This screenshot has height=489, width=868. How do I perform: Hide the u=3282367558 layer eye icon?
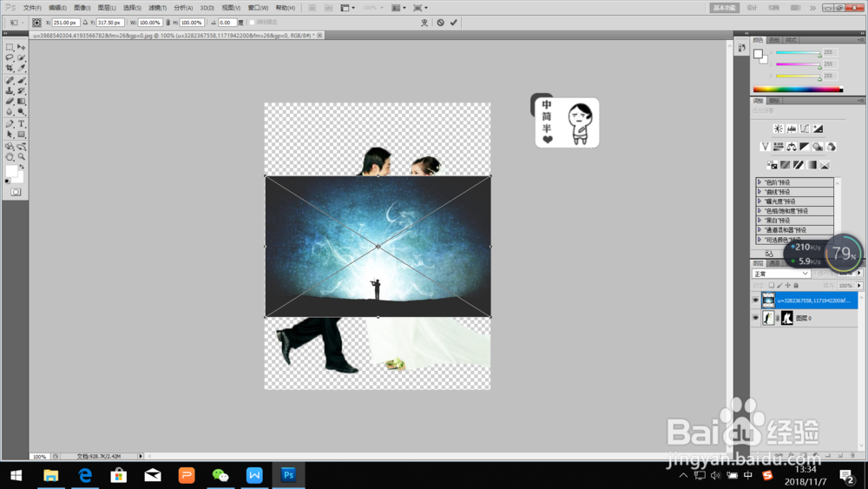(x=756, y=301)
